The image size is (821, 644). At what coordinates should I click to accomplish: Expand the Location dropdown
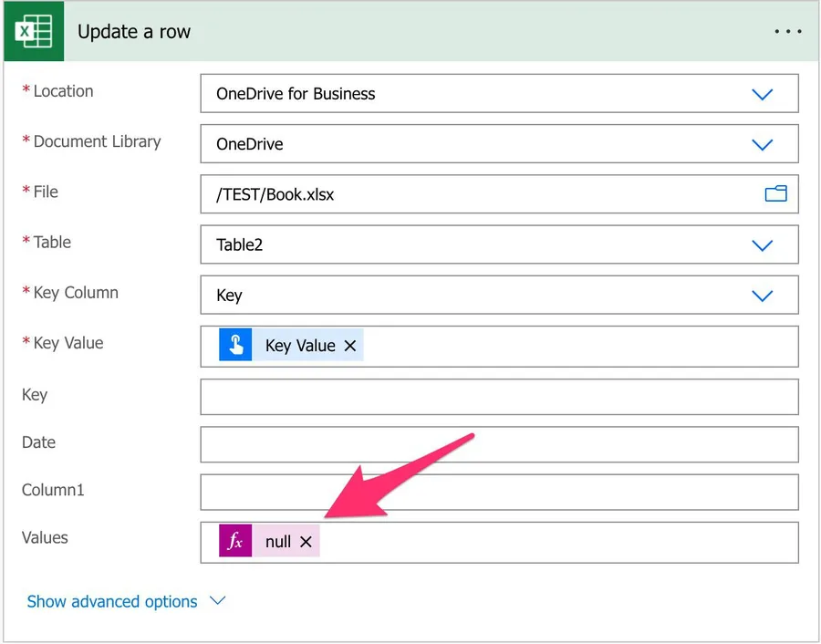pos(762,94)
